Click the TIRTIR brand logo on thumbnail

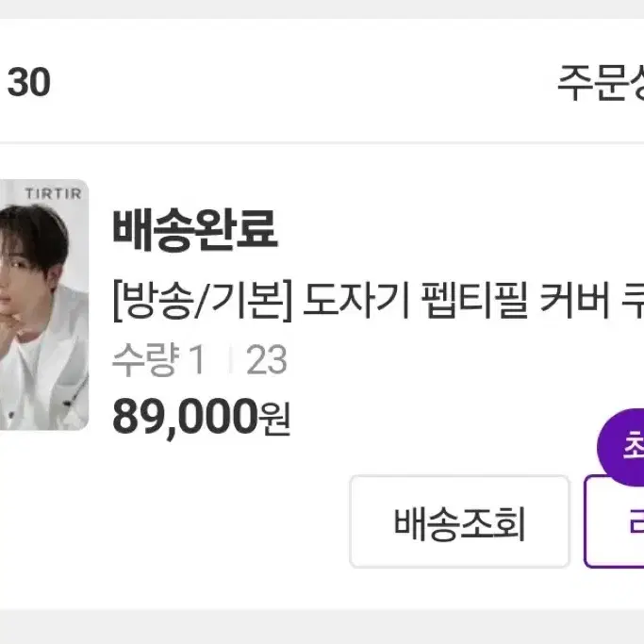coord(53,193)
